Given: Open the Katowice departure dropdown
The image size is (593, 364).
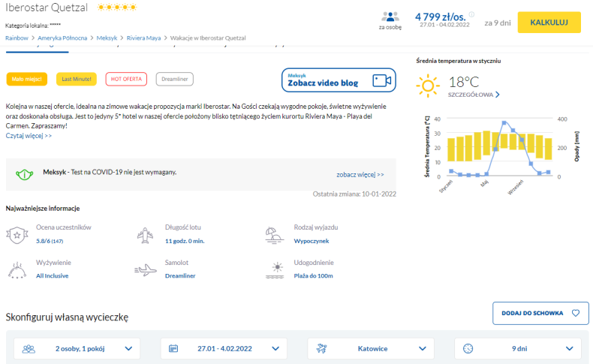Looking at the screenshot, I should (371, 348).
